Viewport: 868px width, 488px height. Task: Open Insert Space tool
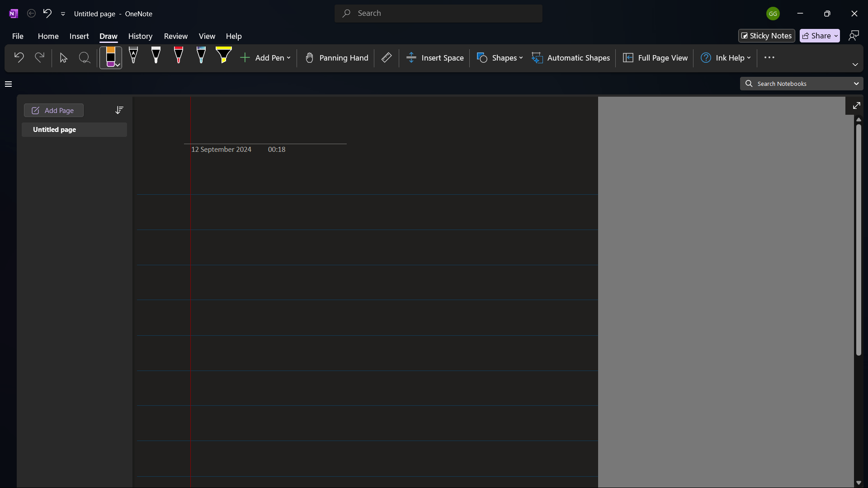click(x=435, y=58)
